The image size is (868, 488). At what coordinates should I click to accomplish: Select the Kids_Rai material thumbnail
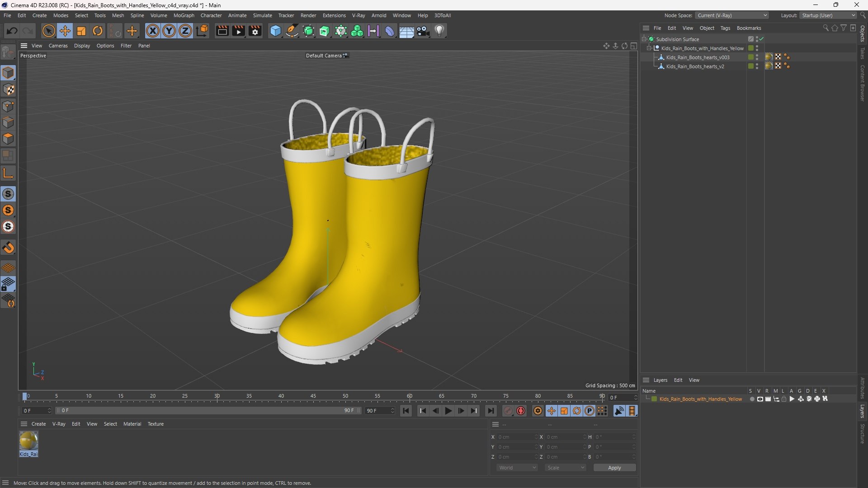click(x=28, y=444)
